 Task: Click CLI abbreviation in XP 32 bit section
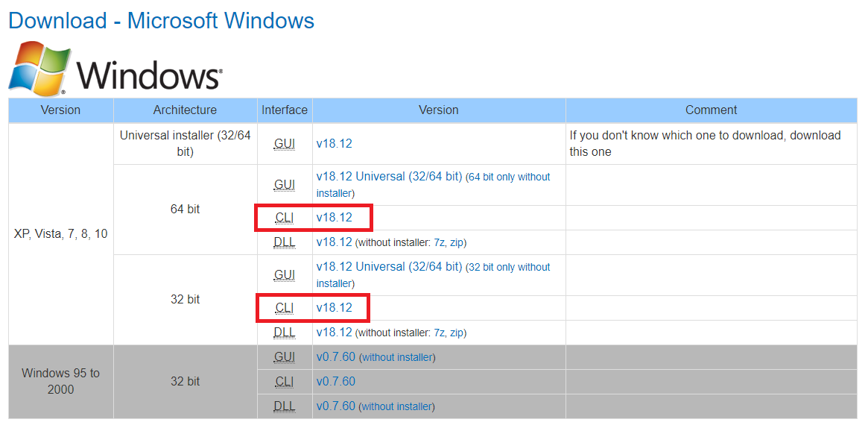[x=285, y=308]
